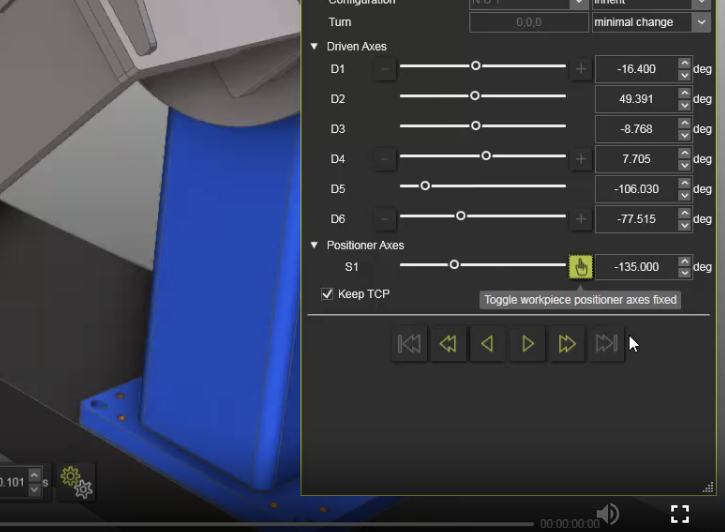This screenshot has height=532, width=725.
Task: Click the fast rewind playback button
Action: click(448, 344)
